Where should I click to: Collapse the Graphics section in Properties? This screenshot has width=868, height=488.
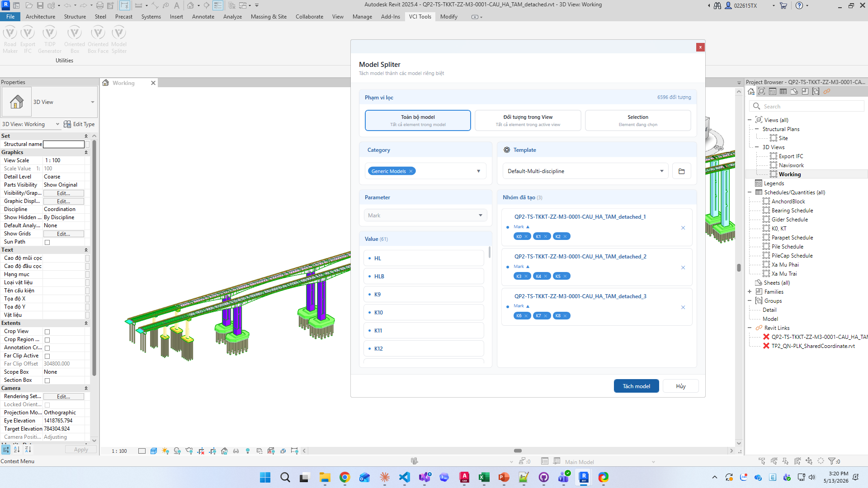pos(86,153)
